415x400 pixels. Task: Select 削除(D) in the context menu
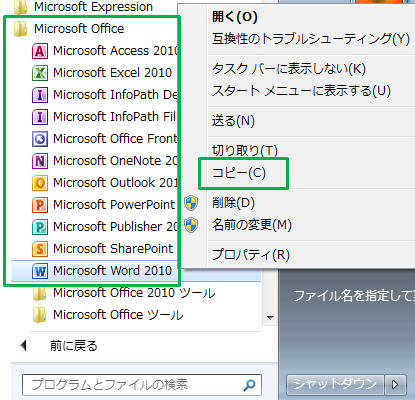(x=233, y=203)
